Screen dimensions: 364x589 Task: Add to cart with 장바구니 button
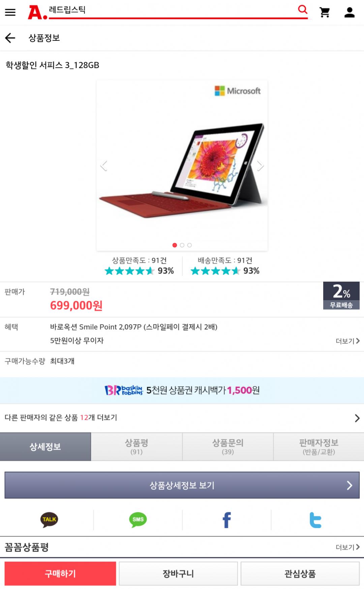[178, 573]
